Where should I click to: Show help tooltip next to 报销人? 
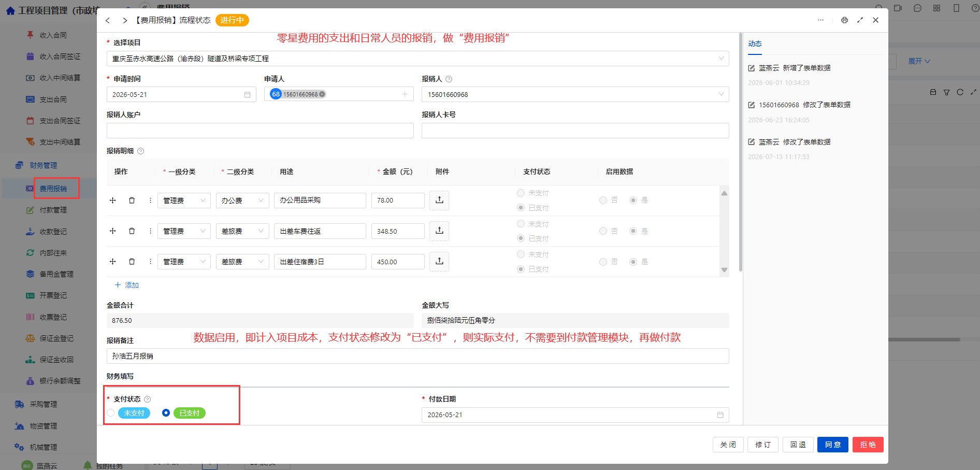tap(449, 79)
